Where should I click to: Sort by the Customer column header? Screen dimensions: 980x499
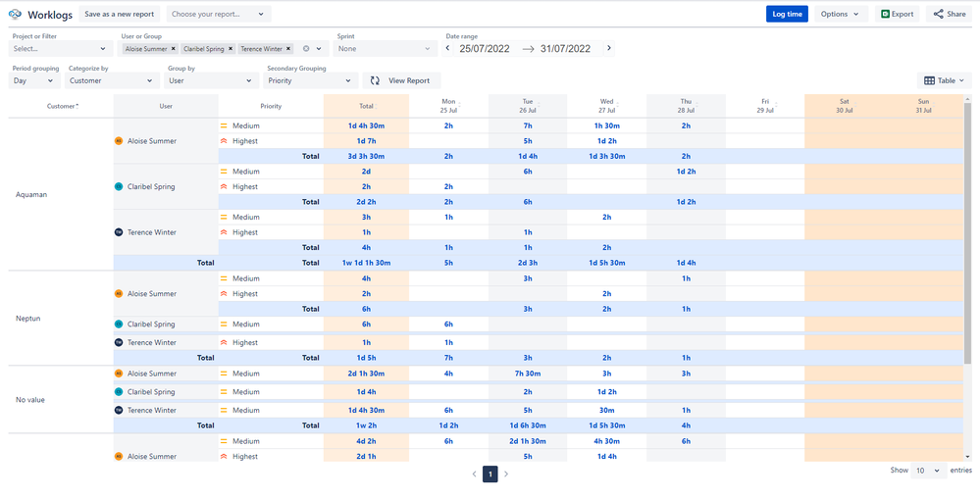[61, 106]
